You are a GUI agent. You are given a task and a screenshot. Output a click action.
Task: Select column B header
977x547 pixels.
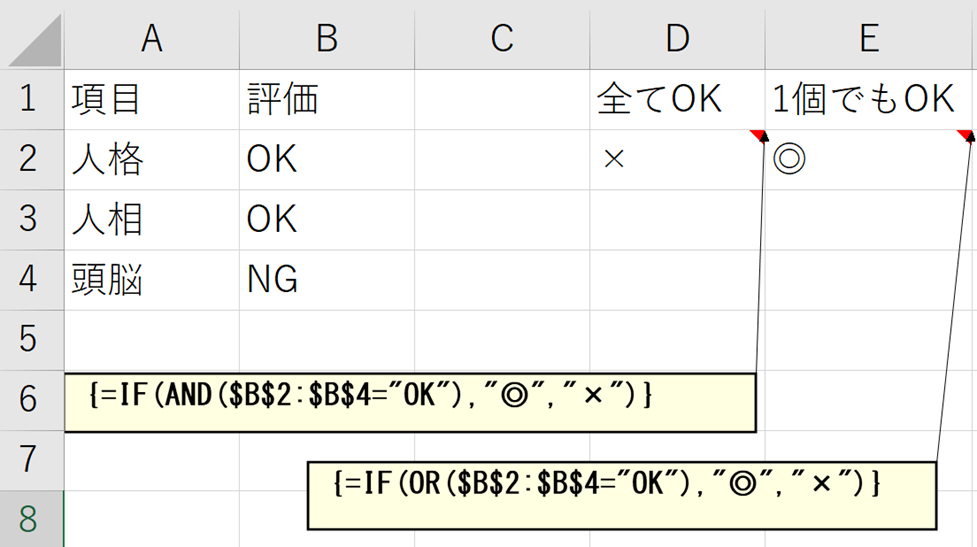click(326, 37)
